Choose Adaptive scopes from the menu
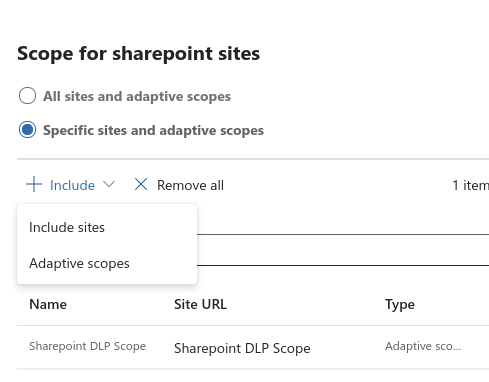 pyautogui.click(x=107, y=263)
